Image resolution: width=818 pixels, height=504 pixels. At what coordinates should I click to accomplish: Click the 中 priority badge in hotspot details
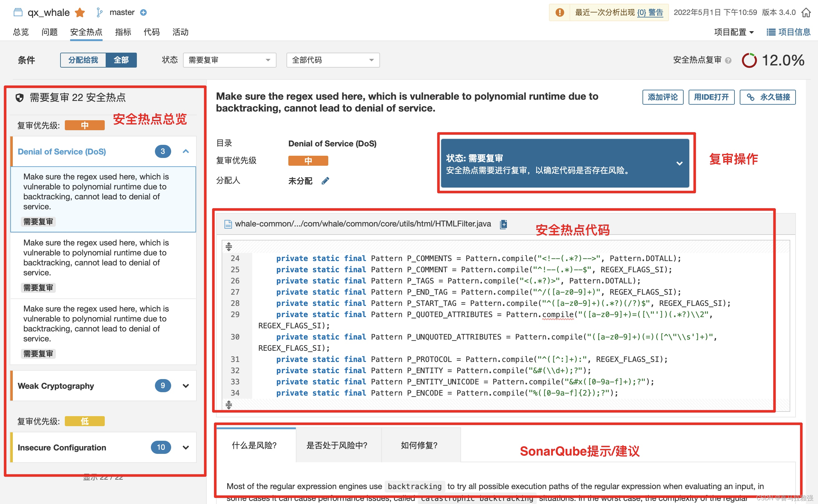coord(308,161)
